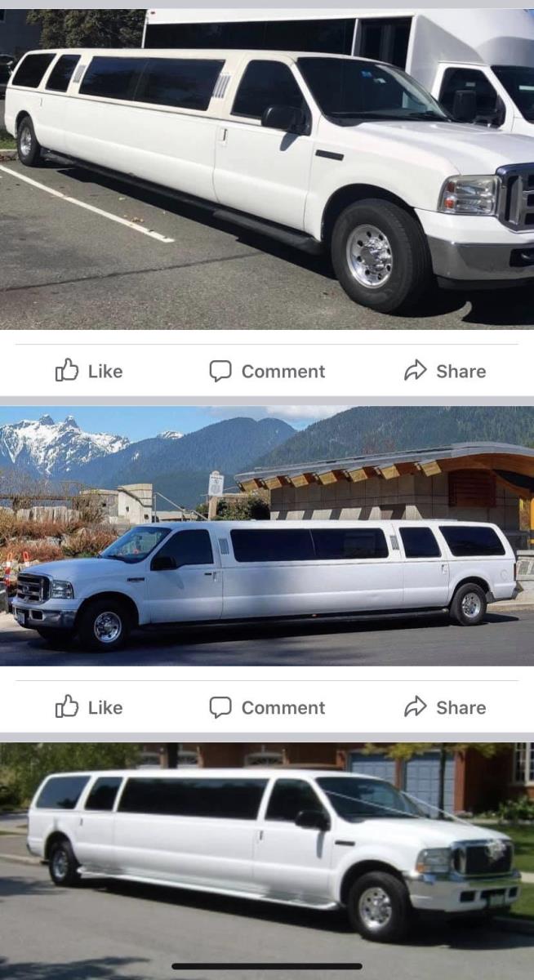
Task: Tap the speech bubble icon under the first limo photo
Action: (x=220, y=372)
